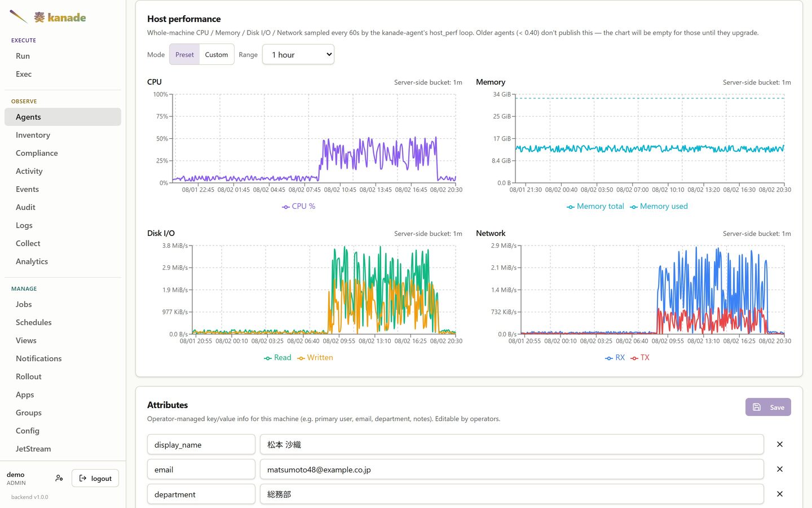
Task: Remove the department attribute row
Action: point(780,494)
